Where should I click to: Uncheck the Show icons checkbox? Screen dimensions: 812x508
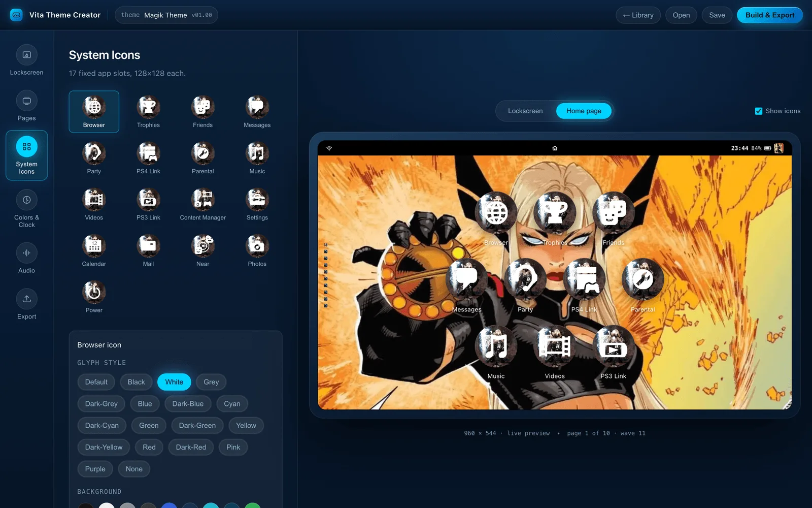point(759,111)
